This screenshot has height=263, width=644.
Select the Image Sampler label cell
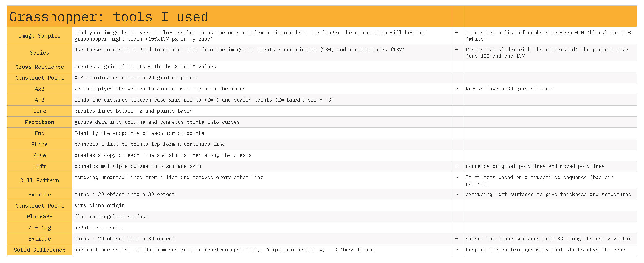(x=39, y=36)
